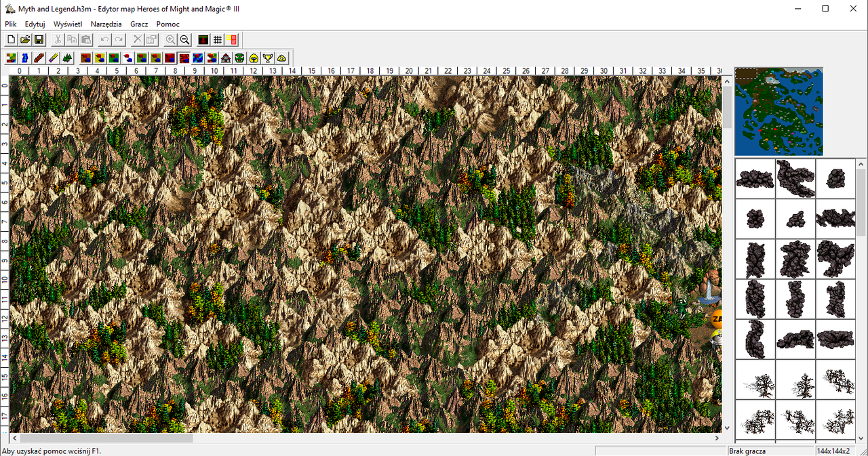Undo the last action via toolbar arrow
Screen dimensions: 868x456
[104, 40]
